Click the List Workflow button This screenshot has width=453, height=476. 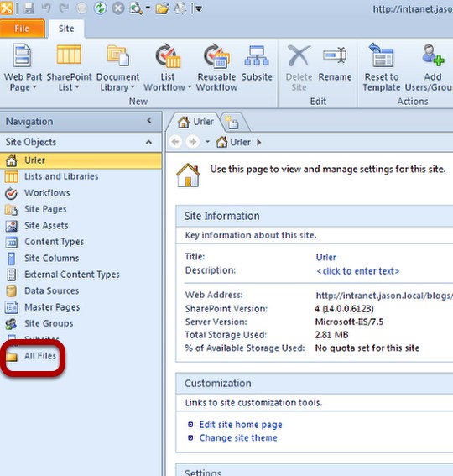[168, 68]
